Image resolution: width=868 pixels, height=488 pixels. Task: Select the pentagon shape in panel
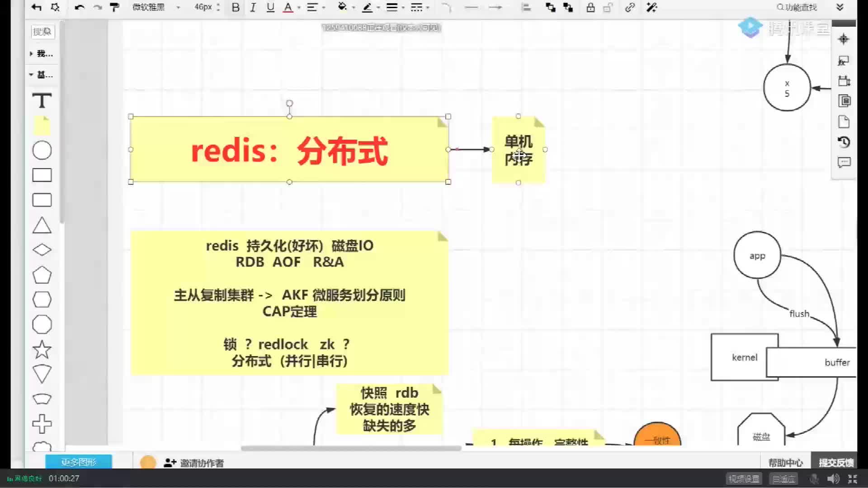coord(42,275)
